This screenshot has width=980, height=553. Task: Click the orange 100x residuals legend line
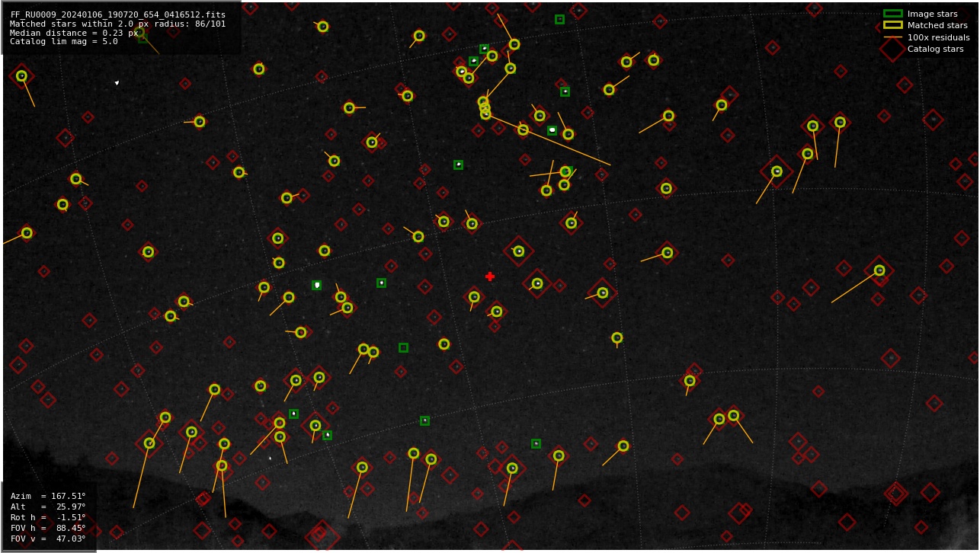click(x=892, y=37)
